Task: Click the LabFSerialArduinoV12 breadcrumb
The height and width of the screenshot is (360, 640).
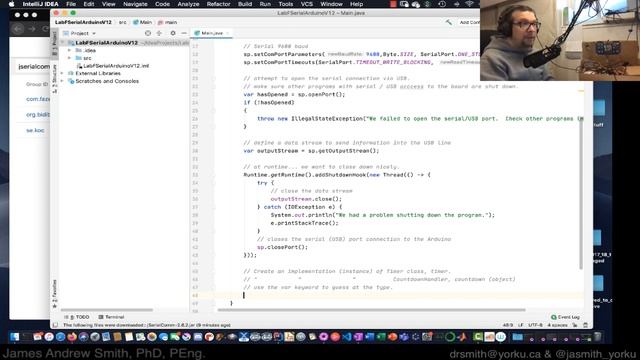Action: tap(83, 22)
